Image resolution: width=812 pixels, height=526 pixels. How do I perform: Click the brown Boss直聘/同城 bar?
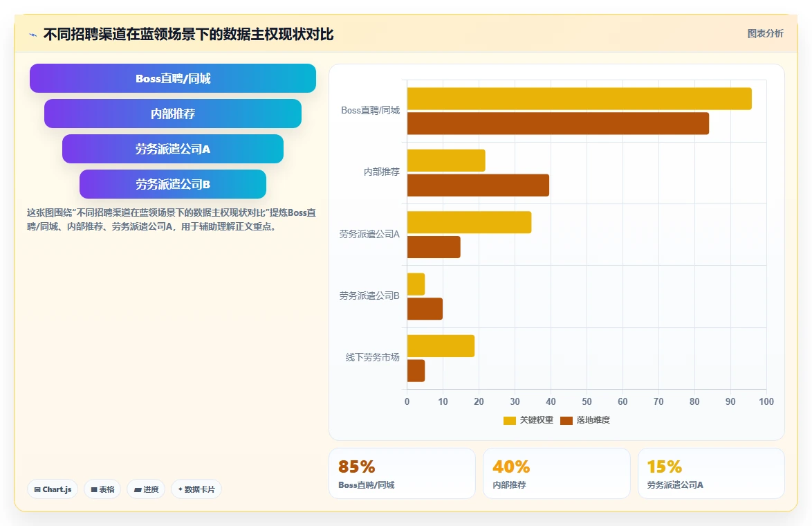558,123
